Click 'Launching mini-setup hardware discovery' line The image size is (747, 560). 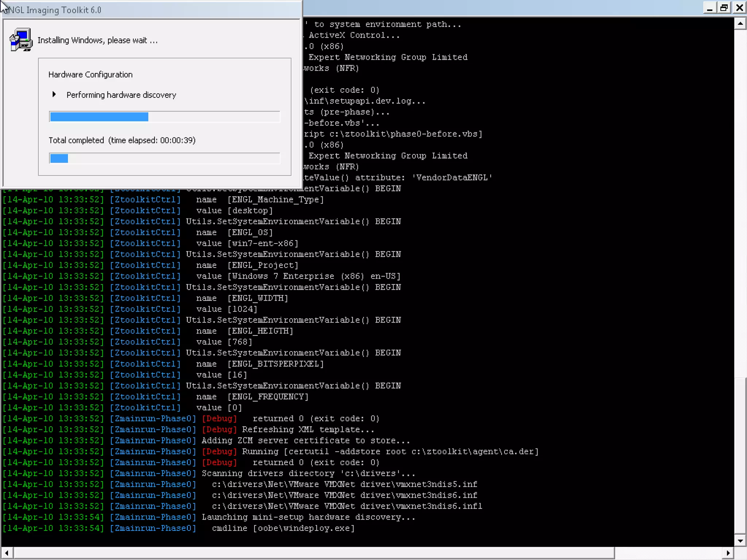pyautogui.click(x=308, y=517)
